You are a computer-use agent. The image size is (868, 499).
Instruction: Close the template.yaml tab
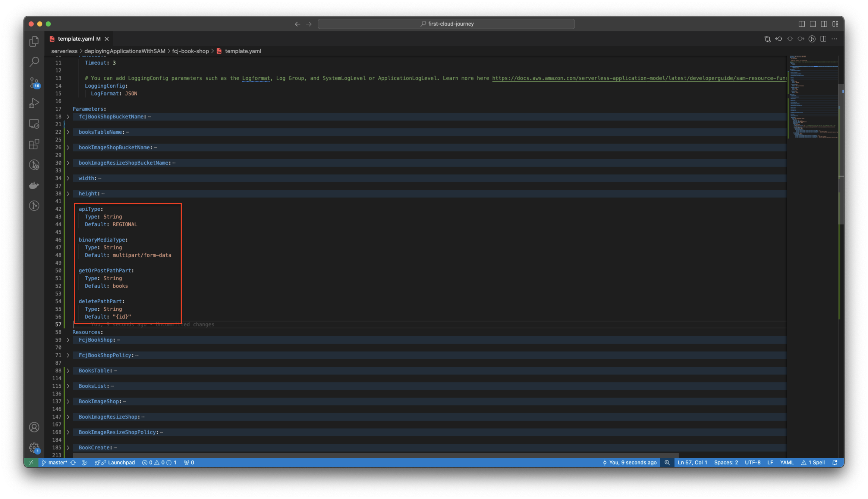coord(107,39)
